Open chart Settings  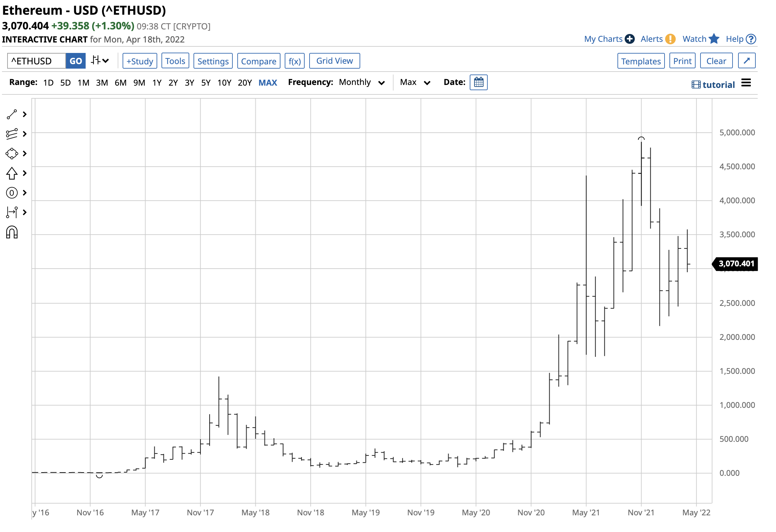click(213, 61)
